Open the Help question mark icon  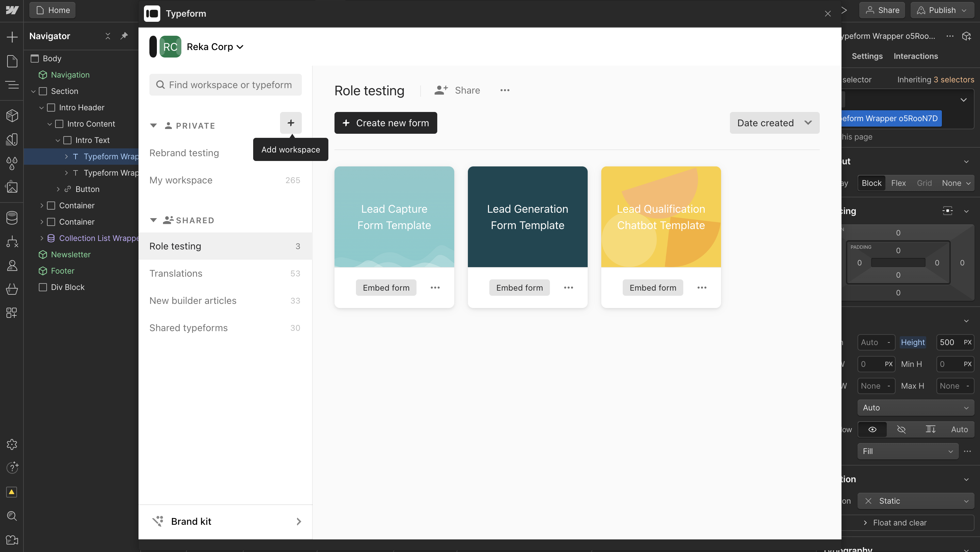[12, 467]
